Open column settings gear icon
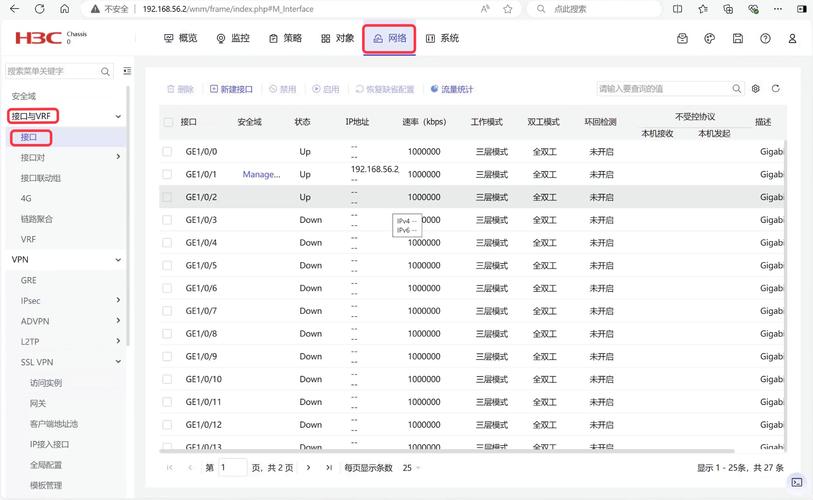 pyautogui.click(x=756, y=89)
